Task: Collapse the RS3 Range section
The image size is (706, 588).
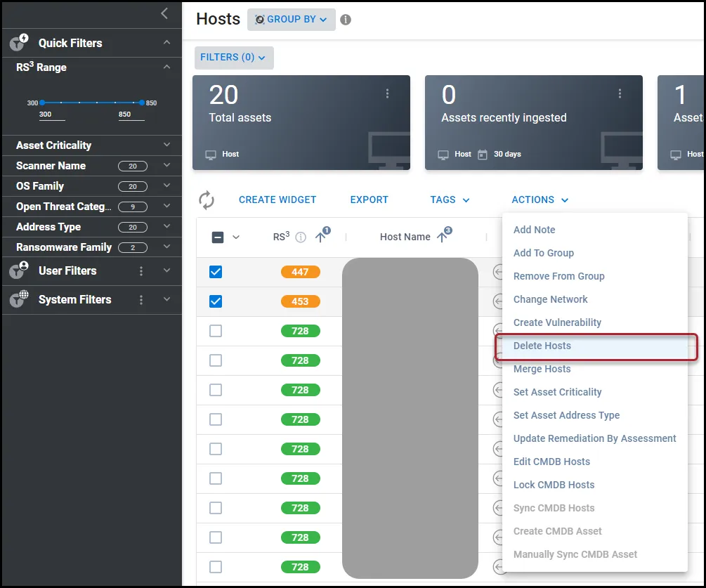Action: [x=166, y=67]
